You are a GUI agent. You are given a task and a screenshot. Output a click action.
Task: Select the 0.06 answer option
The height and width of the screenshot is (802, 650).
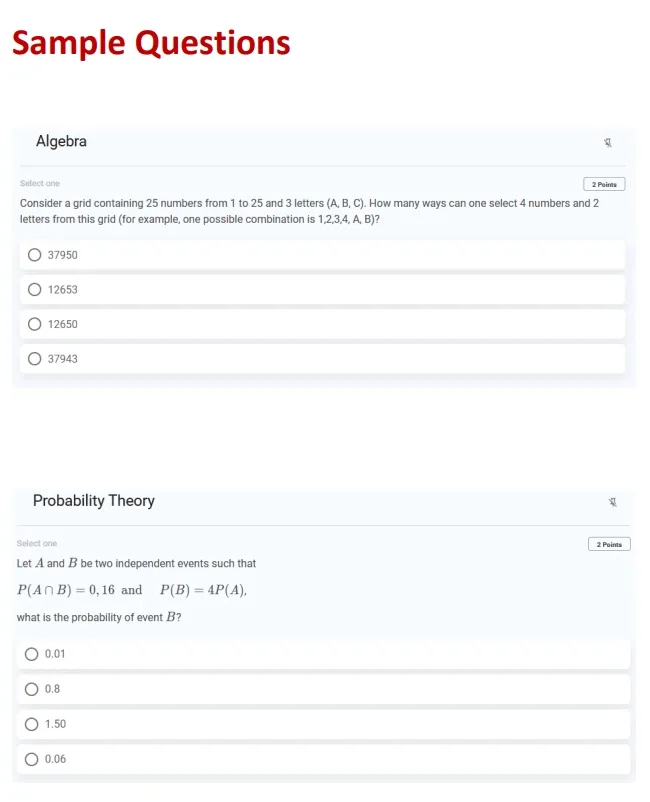[323, 759]
